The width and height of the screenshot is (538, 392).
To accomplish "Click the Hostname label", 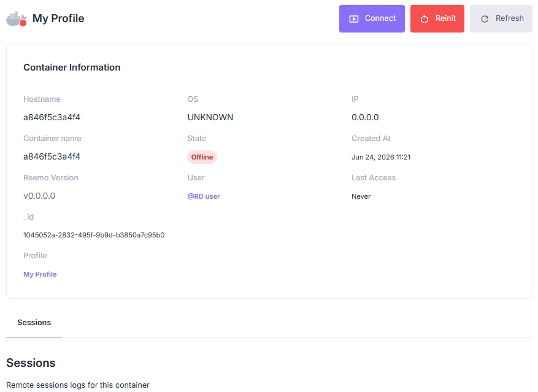I will (x=42, y=99).
